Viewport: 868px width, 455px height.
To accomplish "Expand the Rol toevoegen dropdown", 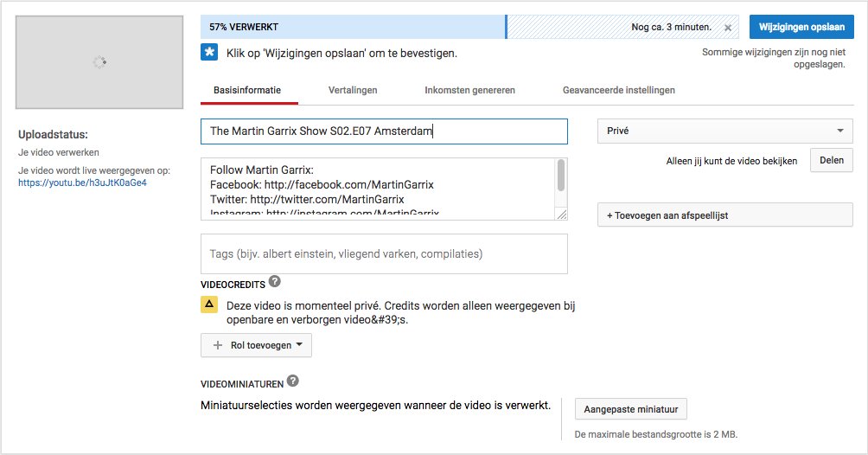I will (x=256, y=345).
